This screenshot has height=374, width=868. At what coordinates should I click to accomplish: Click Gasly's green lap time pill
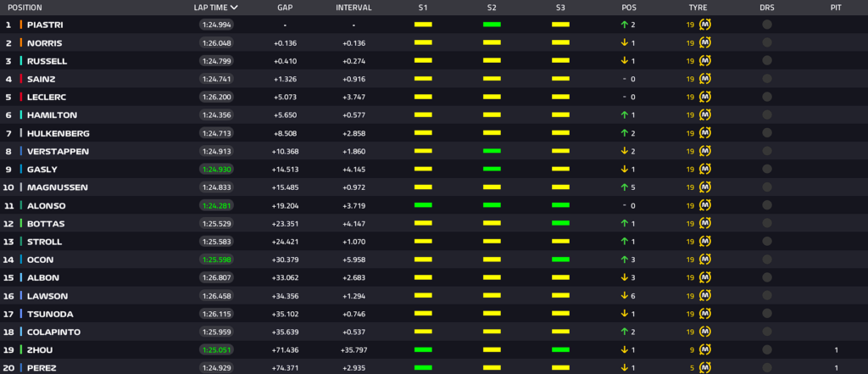coord(217,170)
